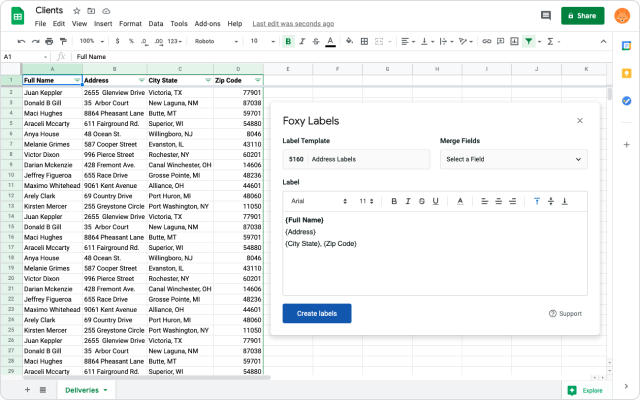Switch to the Deliveries sheet tab
The image size is (640, 400).
tap(86, 390)
